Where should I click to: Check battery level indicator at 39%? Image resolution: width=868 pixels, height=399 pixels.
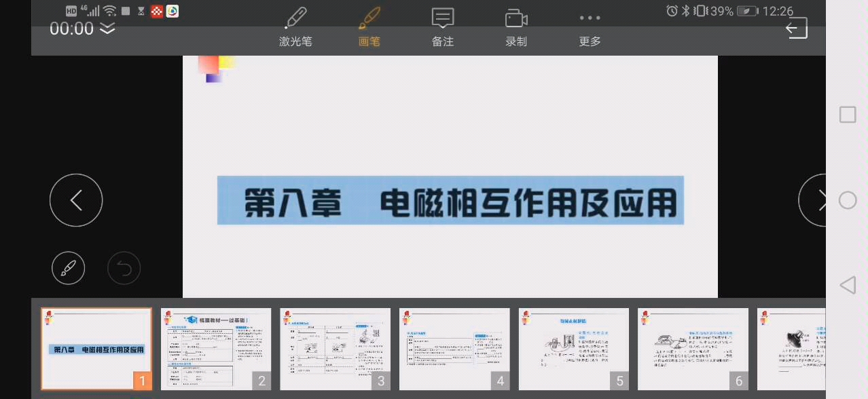720,11
